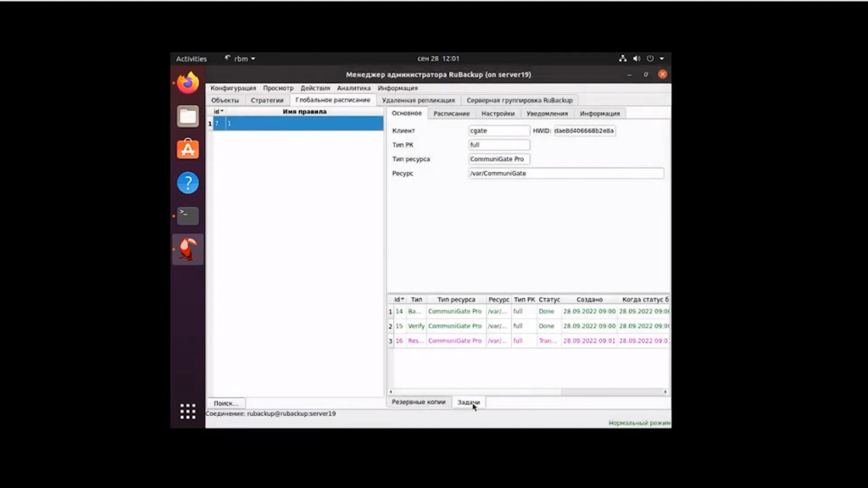The height and width of the screenshot is (488, 868).
Task: Click the power icon in top bar
Action: (650, 58)
